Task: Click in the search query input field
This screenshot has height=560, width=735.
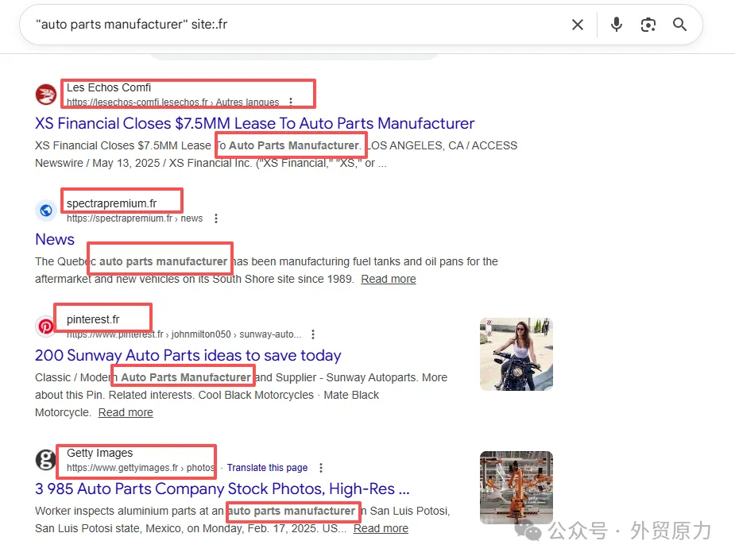Action: (294, 25)
